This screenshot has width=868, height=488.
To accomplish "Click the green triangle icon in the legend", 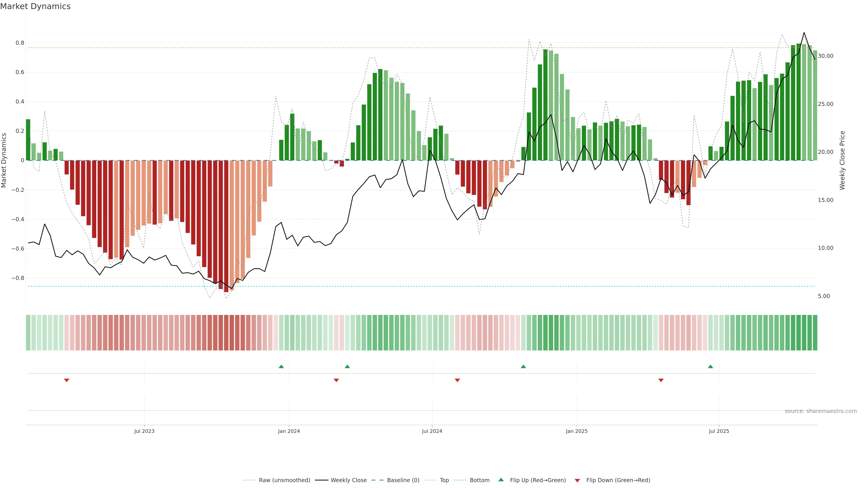I will tap(501, 480).
